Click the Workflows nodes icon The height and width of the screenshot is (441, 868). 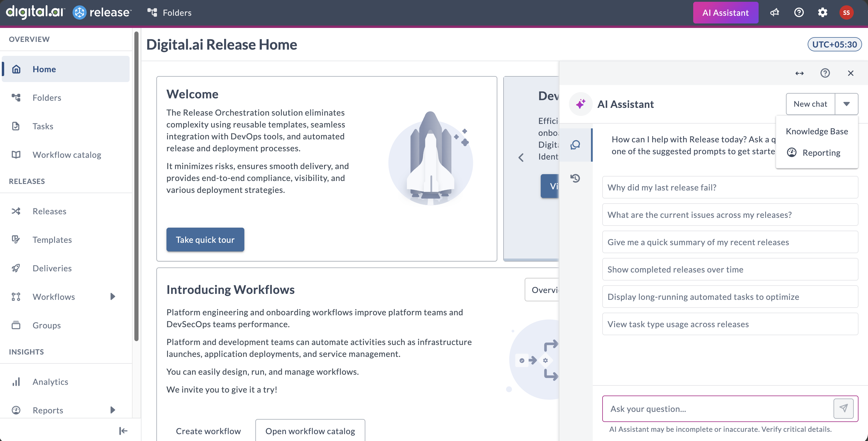click(16, 297)
